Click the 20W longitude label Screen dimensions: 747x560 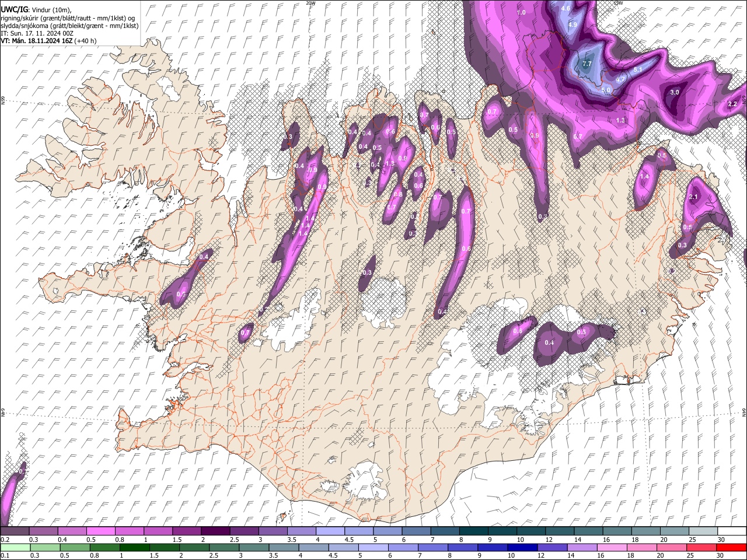(x=310, y=3)
